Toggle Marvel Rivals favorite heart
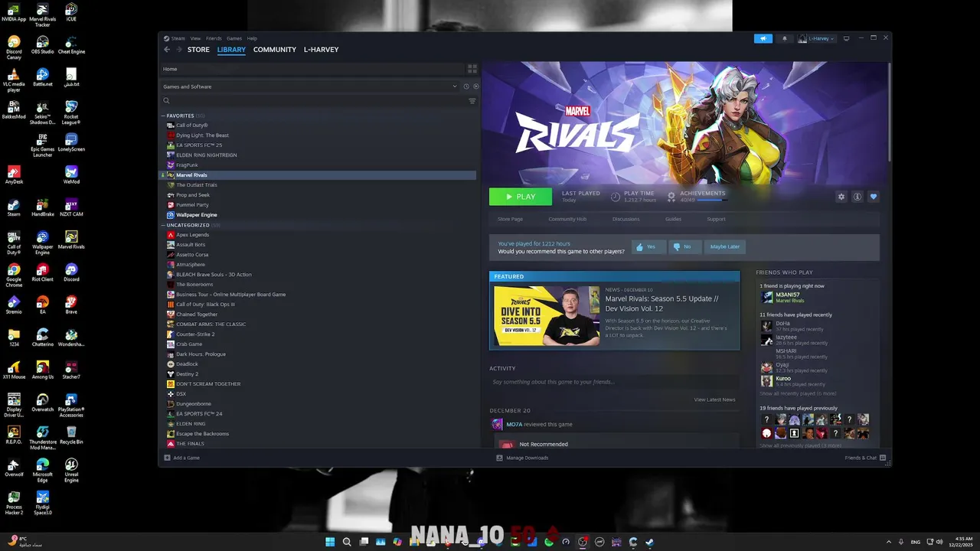980x551 pixels. (x=874, y=197)
